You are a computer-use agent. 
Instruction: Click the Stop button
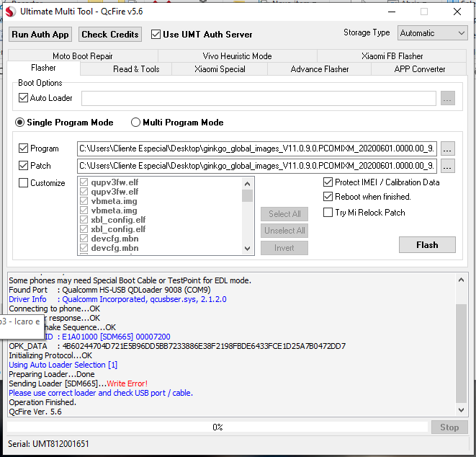tap(449, 427)
